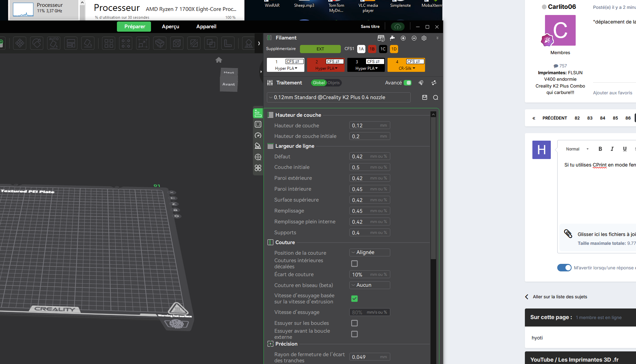Select the orange 1D CFS color slot

click(x=394, y=49)
